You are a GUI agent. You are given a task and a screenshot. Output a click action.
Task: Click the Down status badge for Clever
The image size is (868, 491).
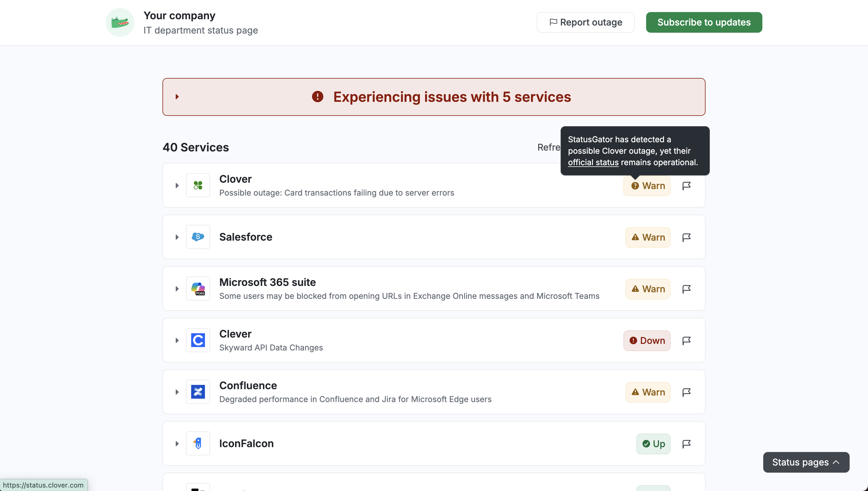[647, 341]
